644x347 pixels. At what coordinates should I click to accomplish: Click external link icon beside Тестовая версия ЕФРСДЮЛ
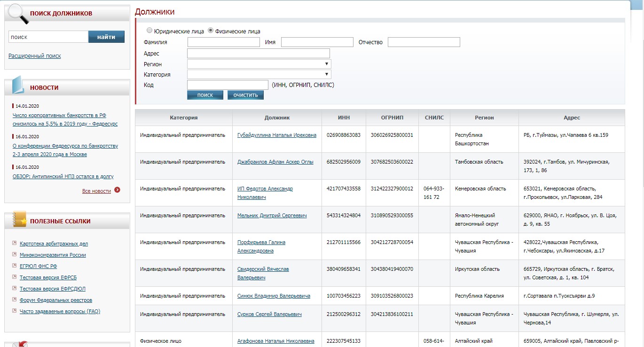click(15, 289)
